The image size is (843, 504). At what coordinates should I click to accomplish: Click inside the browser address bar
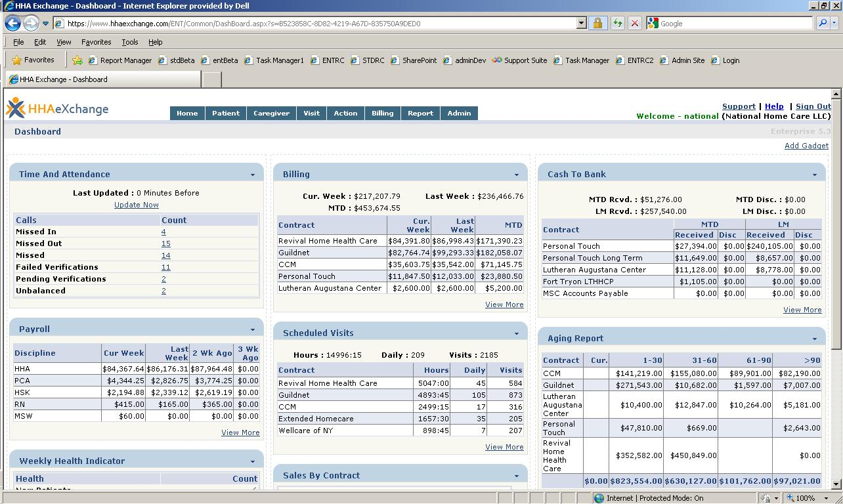[295, 23]
